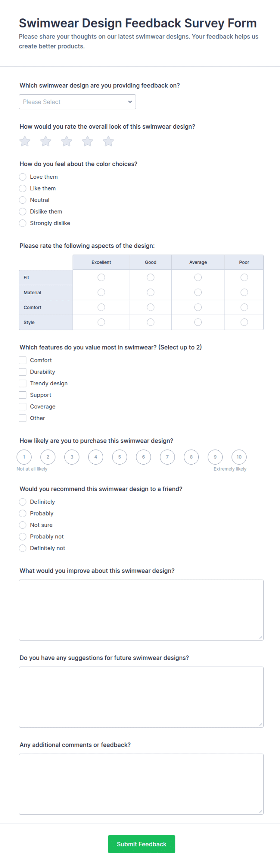Select the Love them color option

[23, 177]
